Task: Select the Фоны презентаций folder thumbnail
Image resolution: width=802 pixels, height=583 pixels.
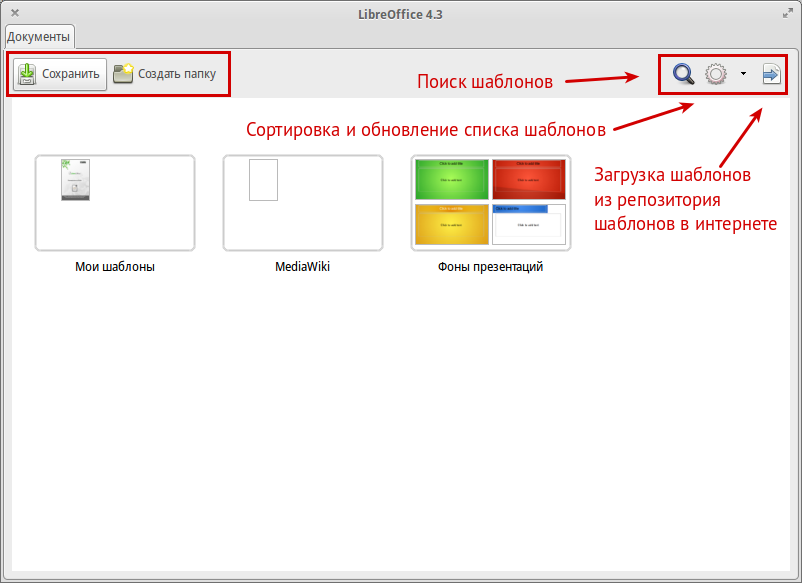Action: [x=491, y=203]
